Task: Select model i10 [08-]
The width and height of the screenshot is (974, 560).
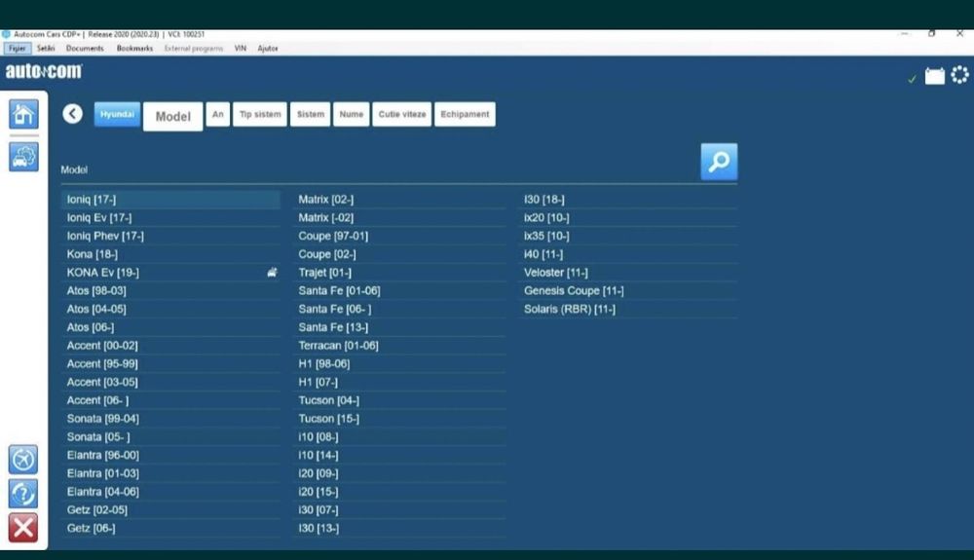Action: (399, 437)
